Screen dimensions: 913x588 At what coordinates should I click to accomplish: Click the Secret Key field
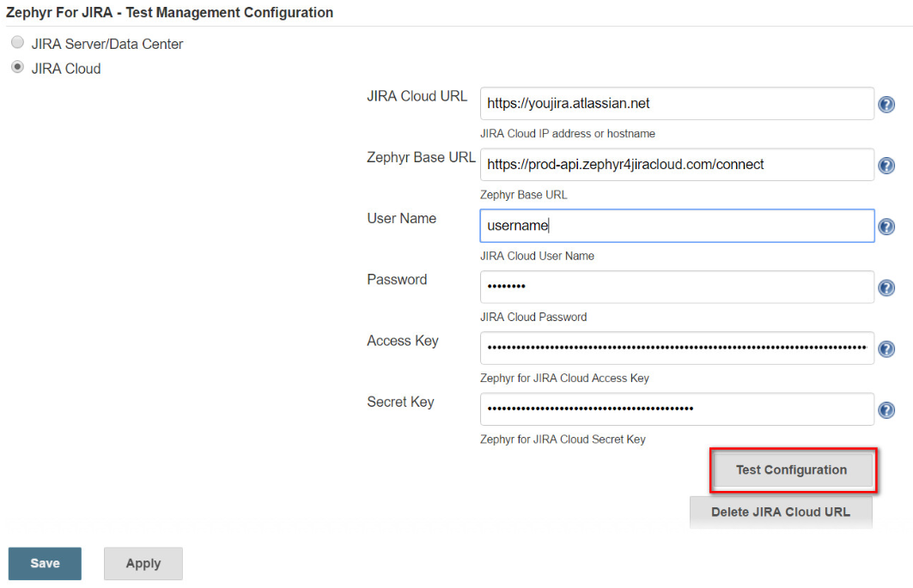click(x=677, y=409)
